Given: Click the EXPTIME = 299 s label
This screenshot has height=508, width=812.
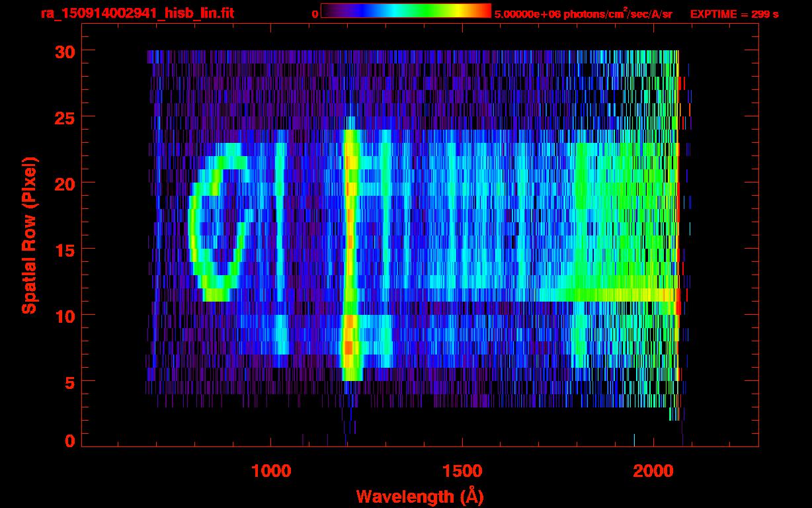Looking at the screenshot, I should [734, 14].
